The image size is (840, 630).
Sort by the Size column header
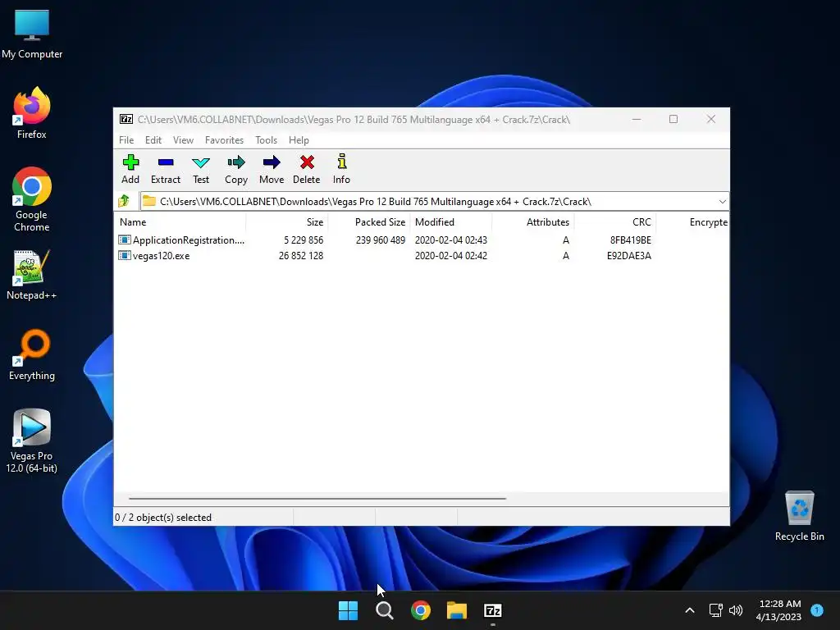tap(287, 221)
